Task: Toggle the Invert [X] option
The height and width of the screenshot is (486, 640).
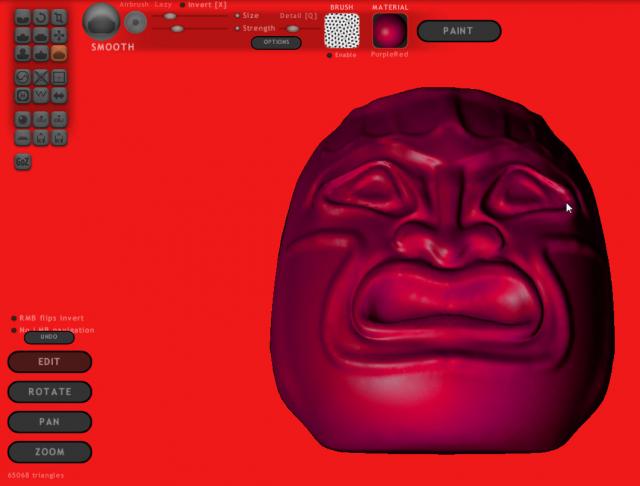Action: [x=182, y=5]
